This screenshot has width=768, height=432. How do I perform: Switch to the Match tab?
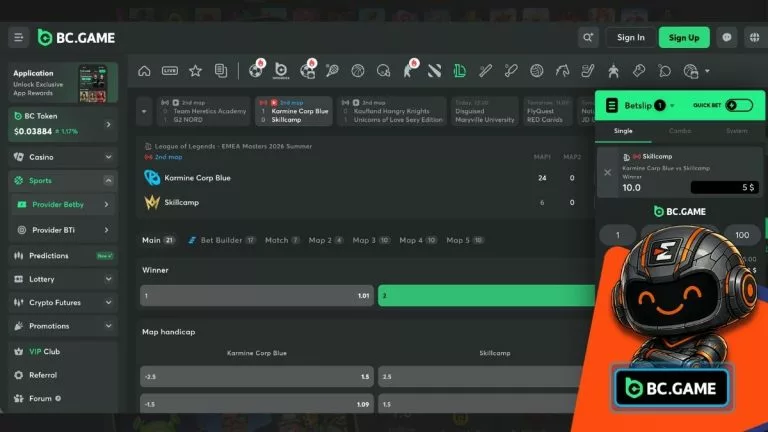point(282,240)
